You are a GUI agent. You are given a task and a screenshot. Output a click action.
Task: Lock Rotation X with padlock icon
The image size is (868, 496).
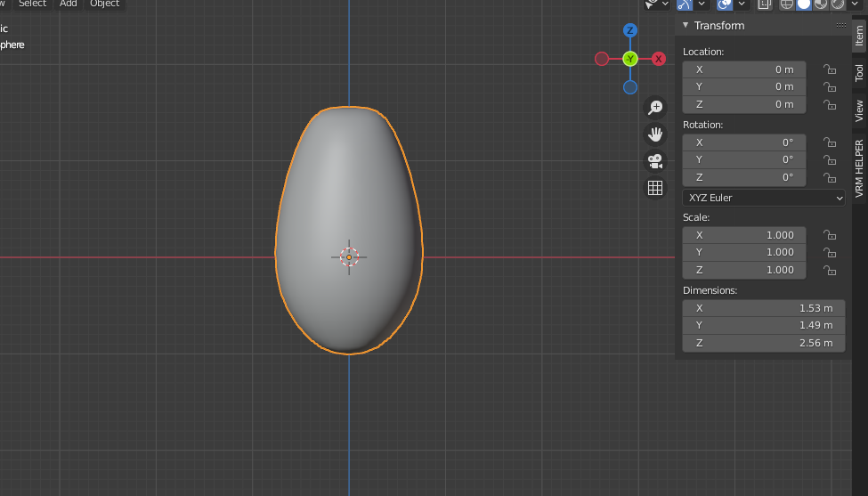click(829, 142)
